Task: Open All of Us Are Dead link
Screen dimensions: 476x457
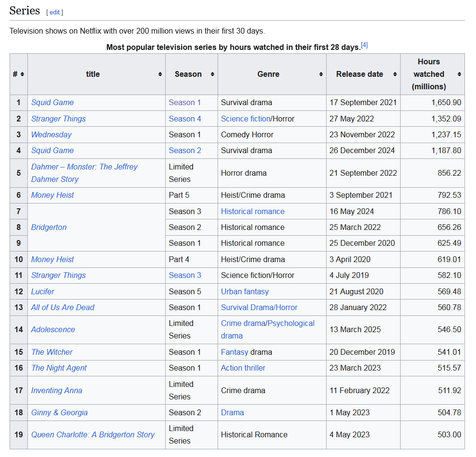Action: coord(63,307)
